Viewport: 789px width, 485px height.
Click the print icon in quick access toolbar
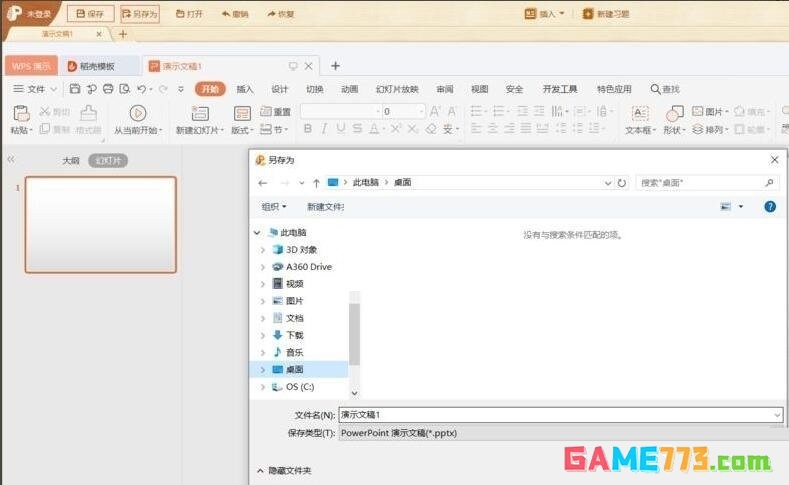tap(108, 89)
